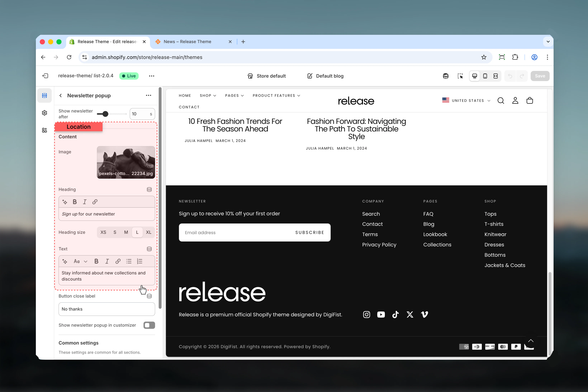Viewport: 588px width, 392px height.
Task: Insert bulleted list in Text editor
Action: pyautogui.click(x=129, y=261)
